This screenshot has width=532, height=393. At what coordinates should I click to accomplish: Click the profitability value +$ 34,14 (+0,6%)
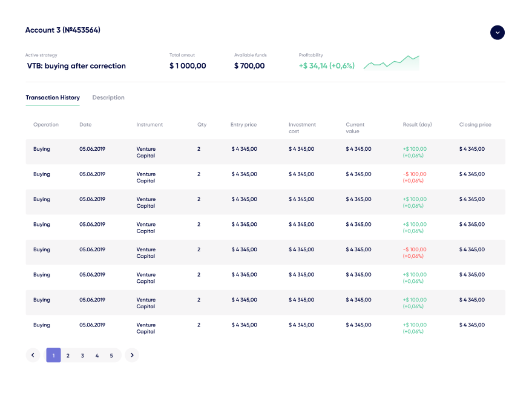(327, 66)
